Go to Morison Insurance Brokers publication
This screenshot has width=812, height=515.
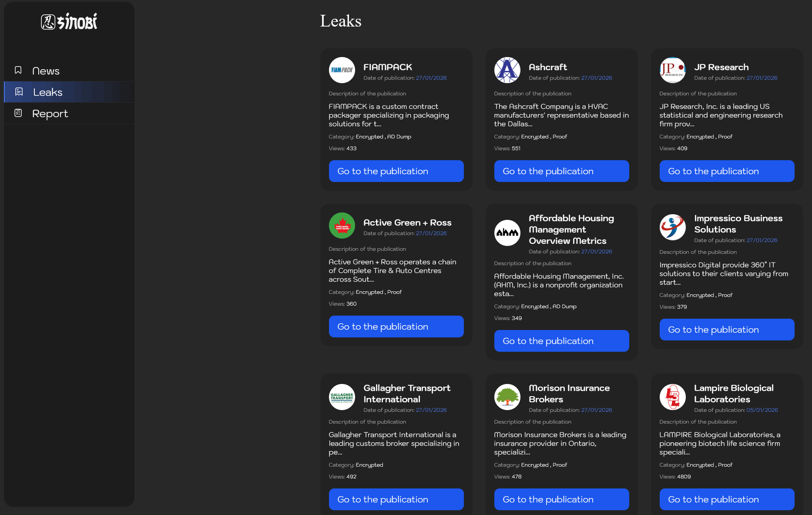coord(562,499)
